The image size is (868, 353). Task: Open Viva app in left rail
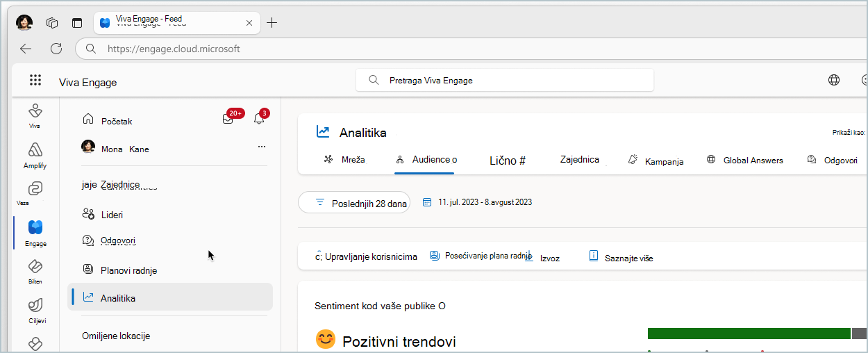(x=35, y=115)
